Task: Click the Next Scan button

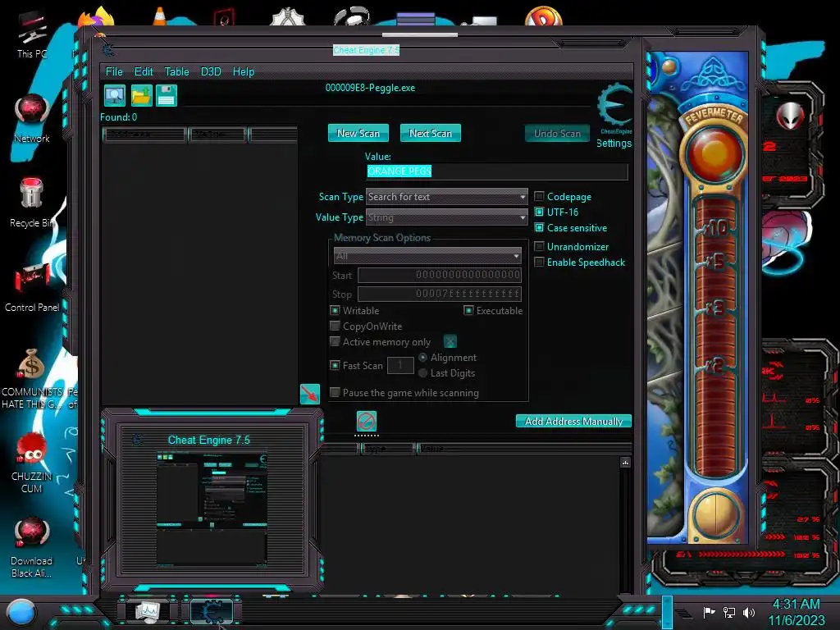Action: [x=430, y=134]
